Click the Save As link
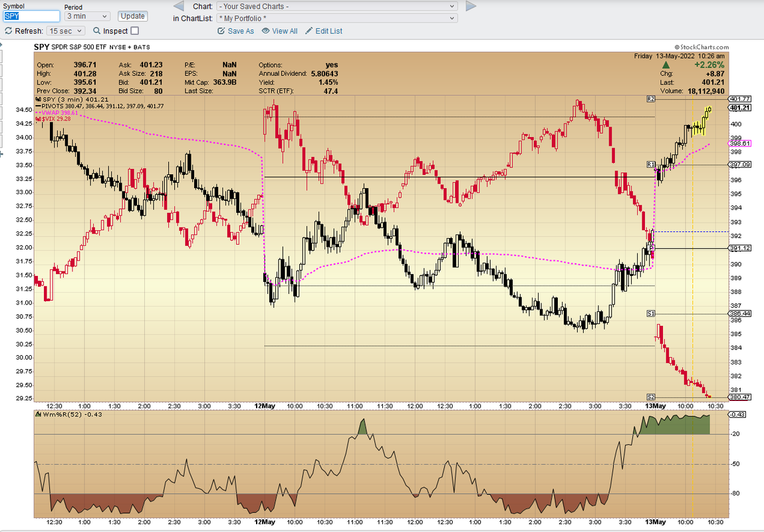This screenshot has height=532, width=764. [241, 31]
